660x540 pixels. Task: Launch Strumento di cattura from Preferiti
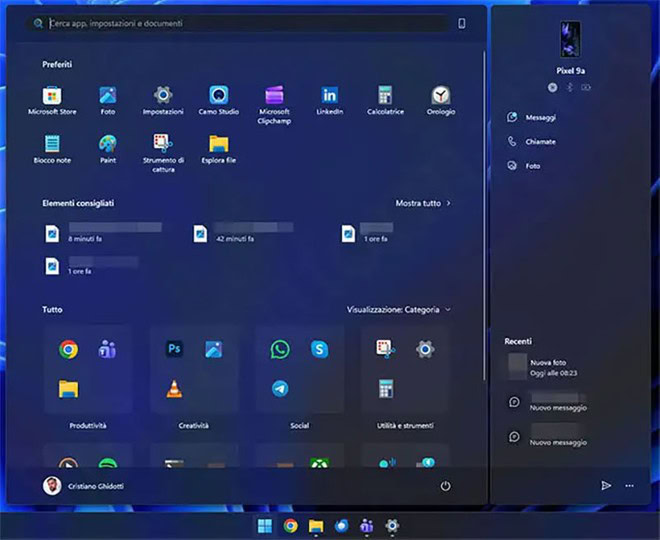click(x=163, y=154)
